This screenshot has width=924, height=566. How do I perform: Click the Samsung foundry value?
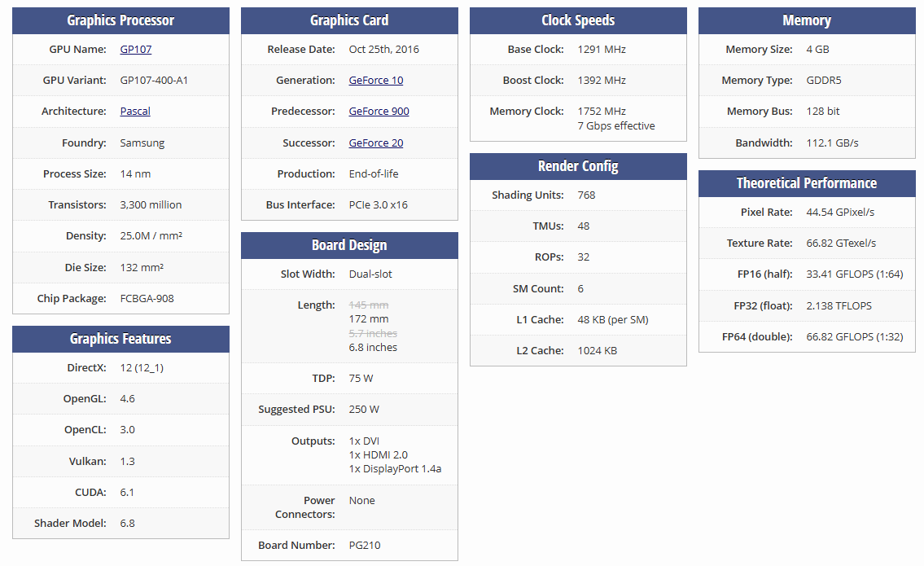(142, 143)
